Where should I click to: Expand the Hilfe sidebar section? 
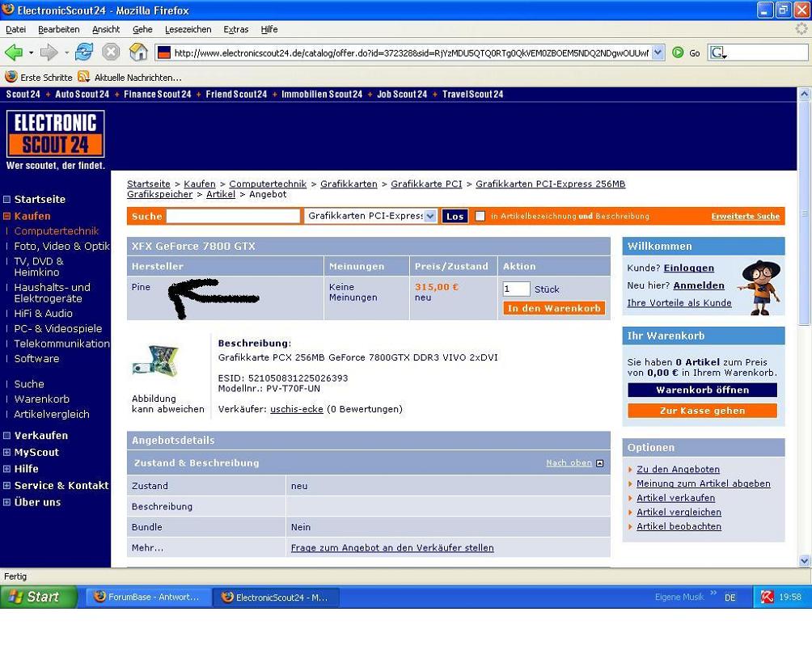tap(6, 469)
